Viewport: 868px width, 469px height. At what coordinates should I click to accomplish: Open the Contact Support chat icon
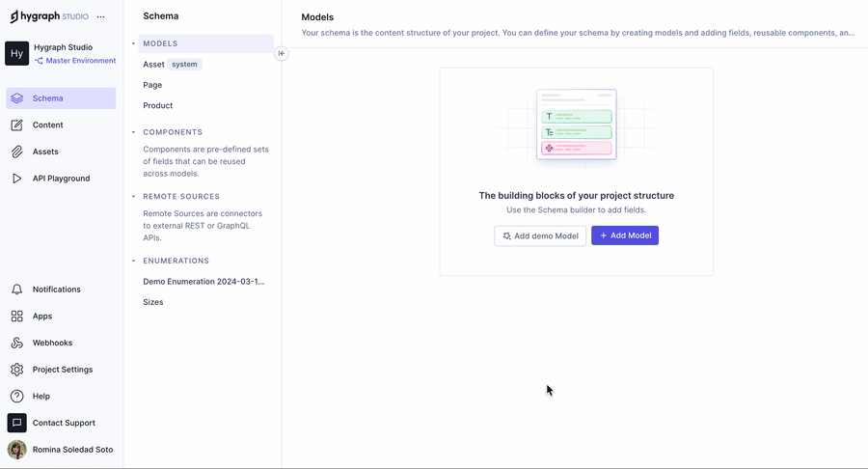[x=17, y=423]
